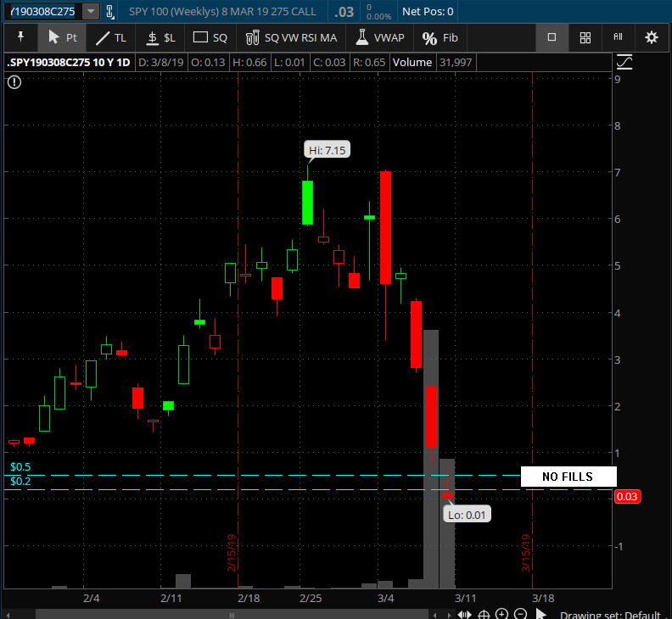Select the $L price level tool
672x619 pixels.
[x=160, y=37]
